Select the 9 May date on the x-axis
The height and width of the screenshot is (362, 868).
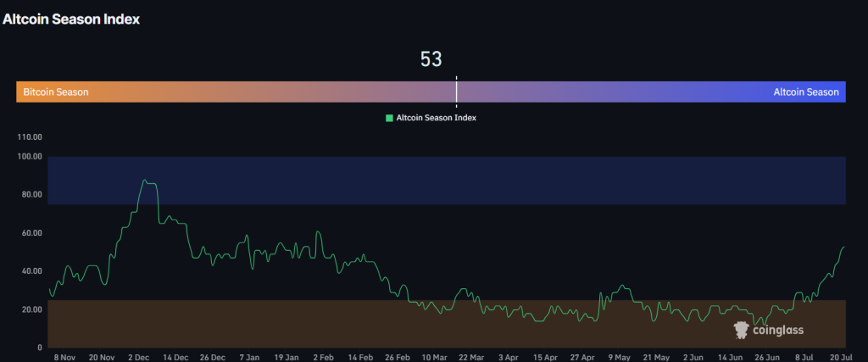(x=620, y=358)
